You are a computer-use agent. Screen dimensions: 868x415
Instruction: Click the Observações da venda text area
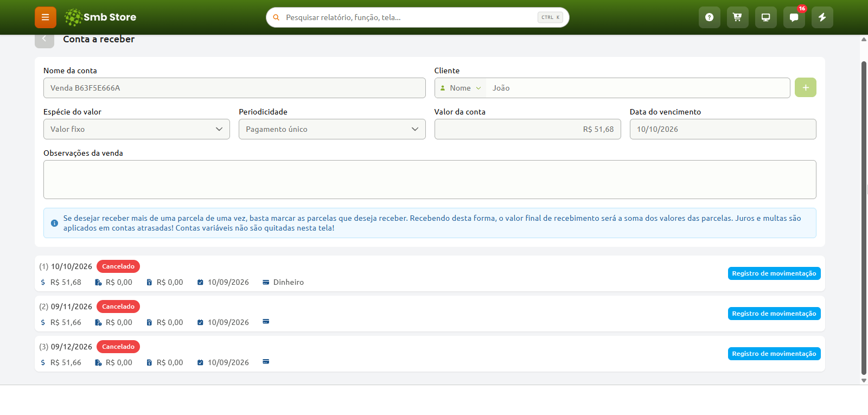(430, 180)
